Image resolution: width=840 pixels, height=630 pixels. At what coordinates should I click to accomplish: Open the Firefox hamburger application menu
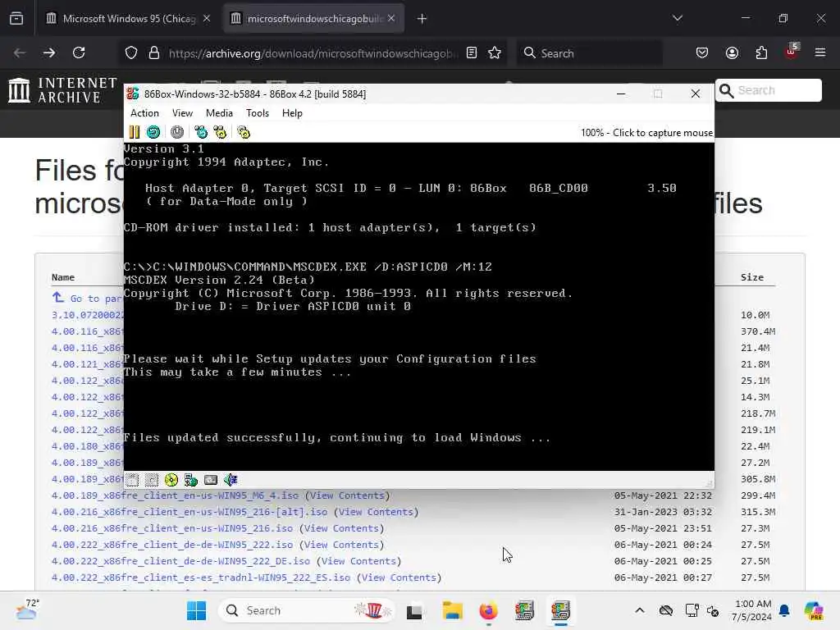820,53
